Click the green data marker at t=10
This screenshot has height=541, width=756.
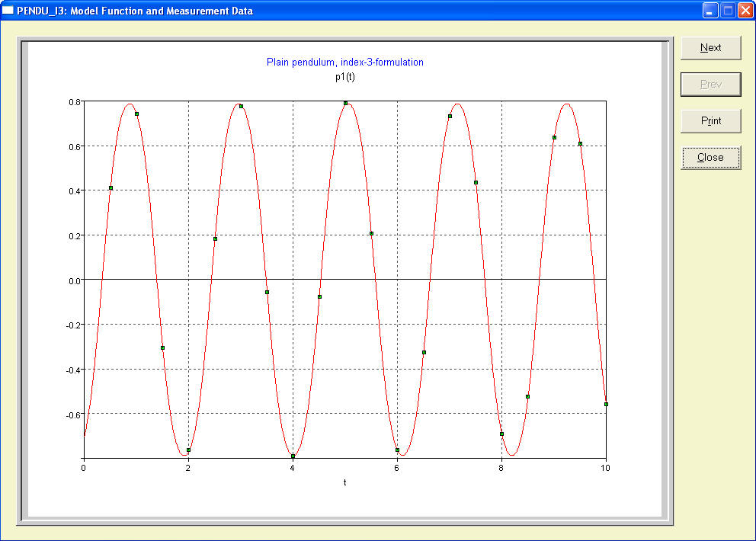(606, 404)
